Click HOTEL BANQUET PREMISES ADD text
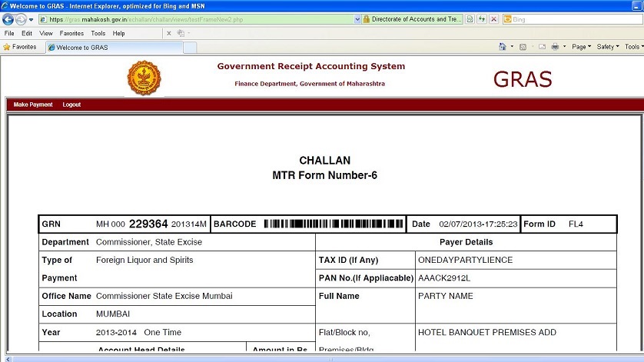The height and width of the screenshot is (362, 644). coord(487,332)
